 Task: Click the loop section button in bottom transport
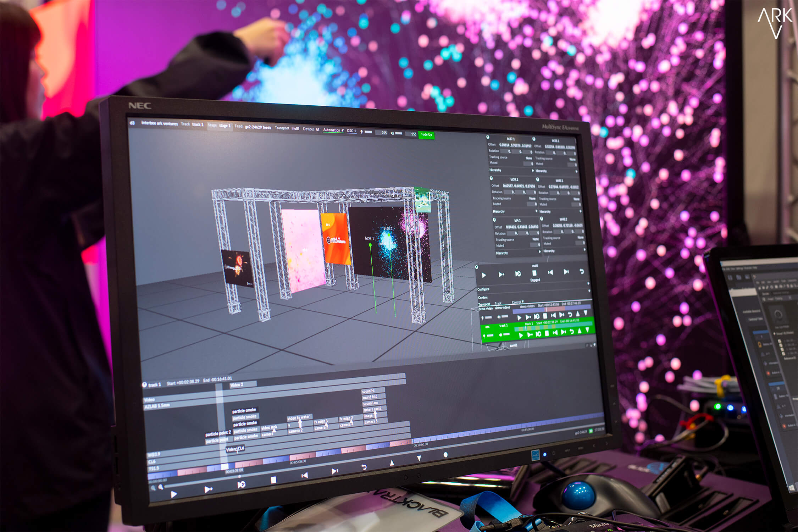point(241,484)
